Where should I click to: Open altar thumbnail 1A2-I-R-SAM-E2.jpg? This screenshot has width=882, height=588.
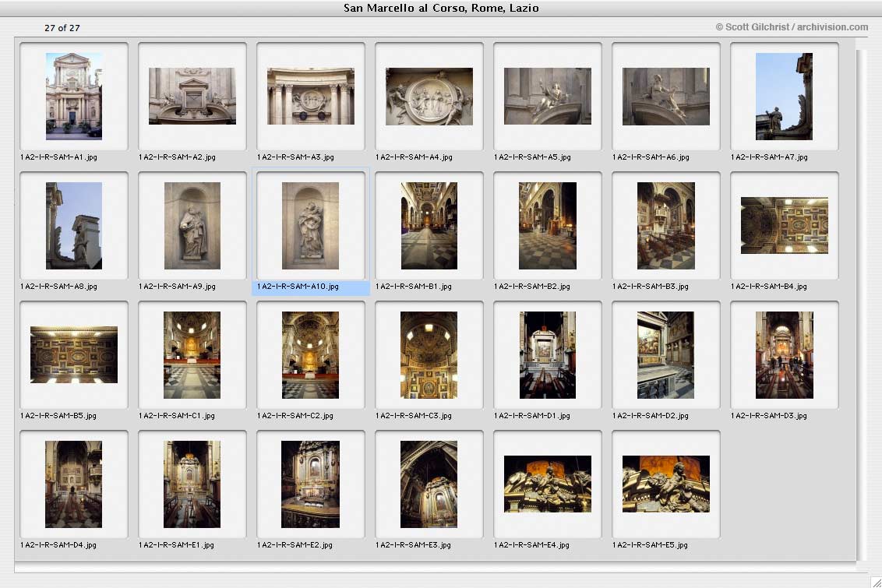[311, 484]
